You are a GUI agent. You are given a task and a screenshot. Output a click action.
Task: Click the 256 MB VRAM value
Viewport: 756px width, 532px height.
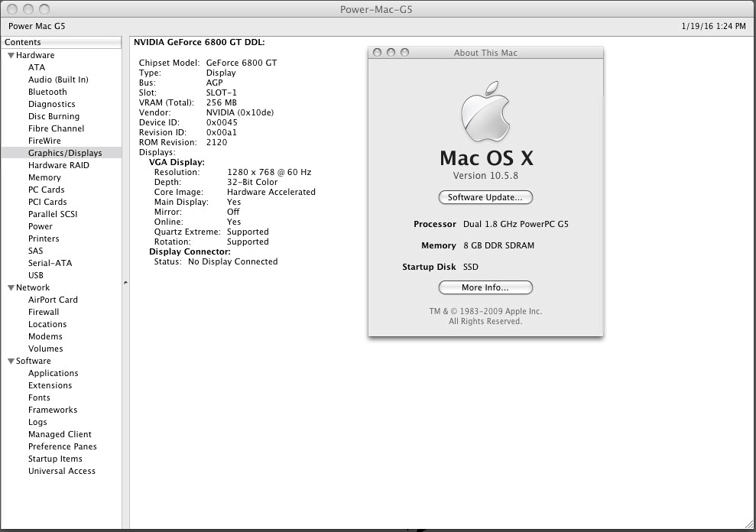point(222,102)
